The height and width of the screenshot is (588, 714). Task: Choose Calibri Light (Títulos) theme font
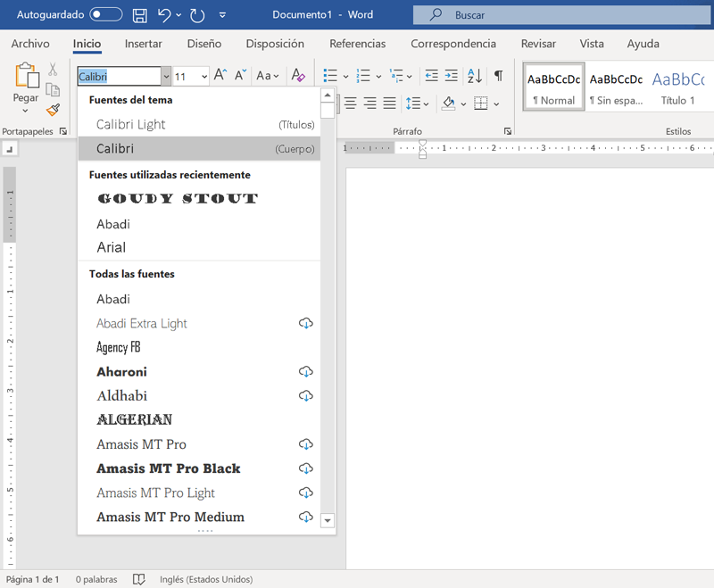(199, 124)
